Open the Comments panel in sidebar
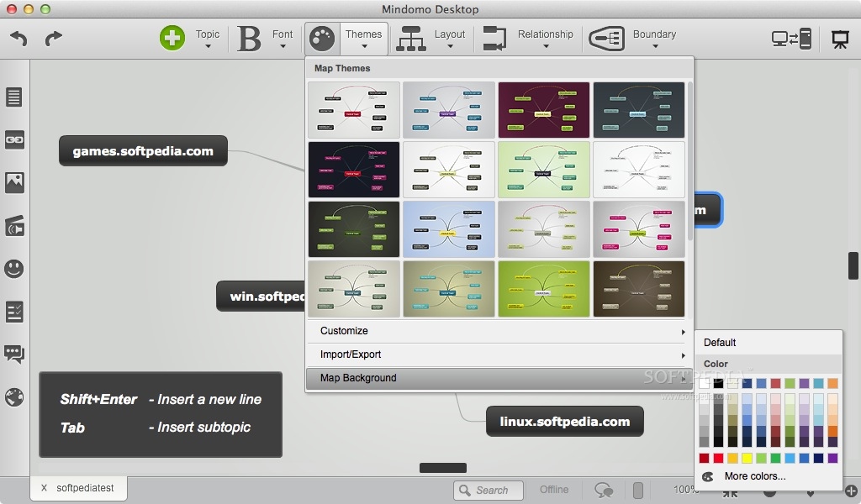 point(13,354)
